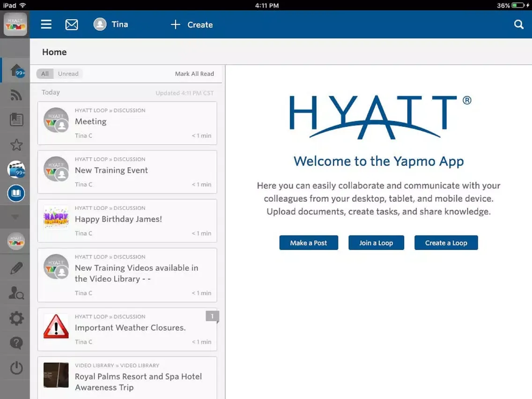The image size is (532, 399).
Task: Tap the power logout icon
Action: pyautogui.click(x=16, y=368)
